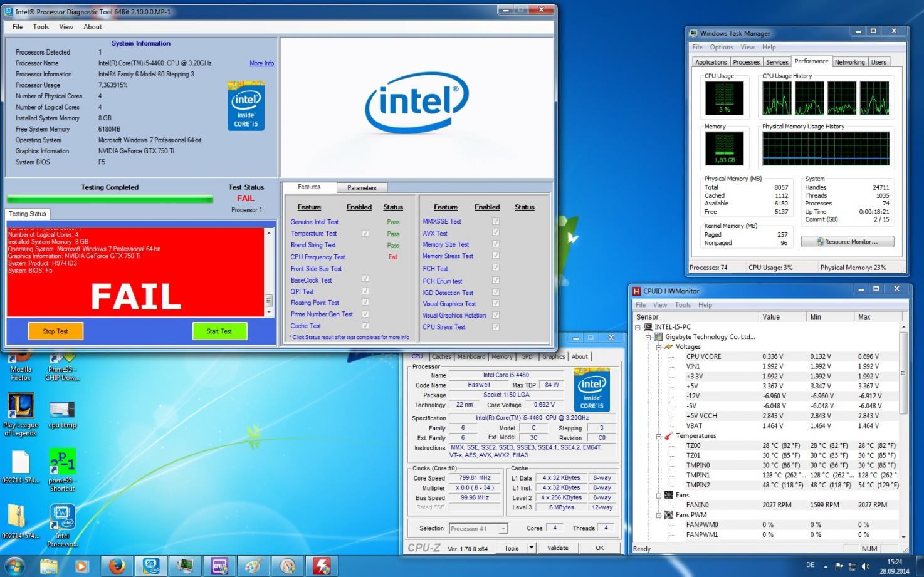Collapse the Voltages section in HWMonitor
Screen dimensions: 924x577
(x=659, y=346)
